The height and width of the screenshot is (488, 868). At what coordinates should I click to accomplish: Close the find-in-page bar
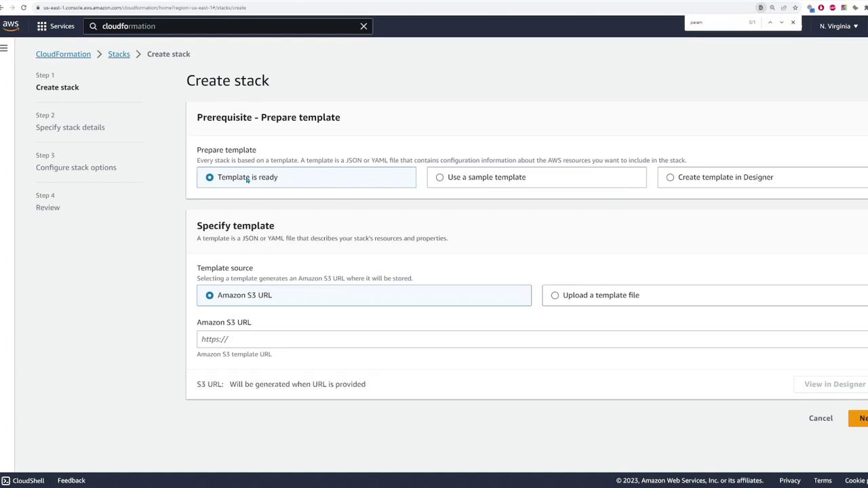point(793,22)
